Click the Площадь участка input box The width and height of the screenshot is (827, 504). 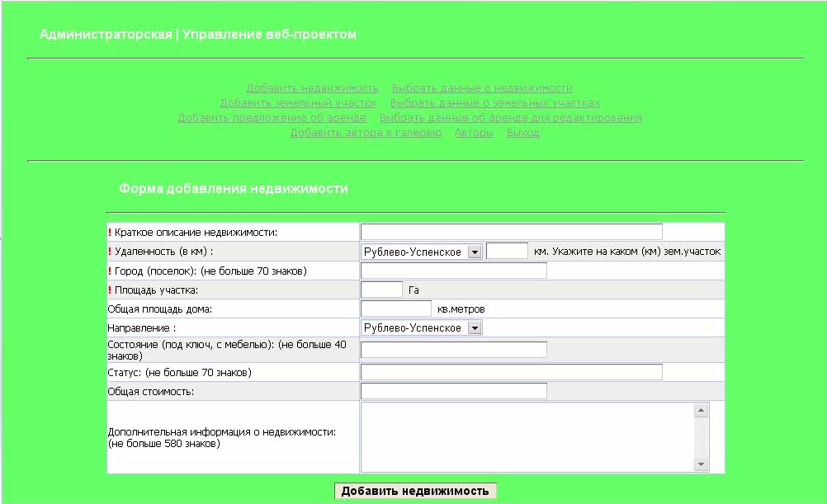pos(382,290)
